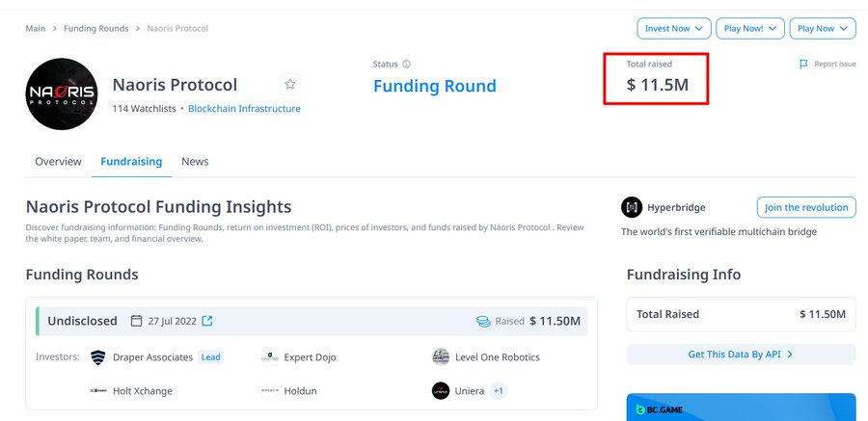Show the +1 additional investors
Screen dimensions: 868x421
(x=499, y=391)
